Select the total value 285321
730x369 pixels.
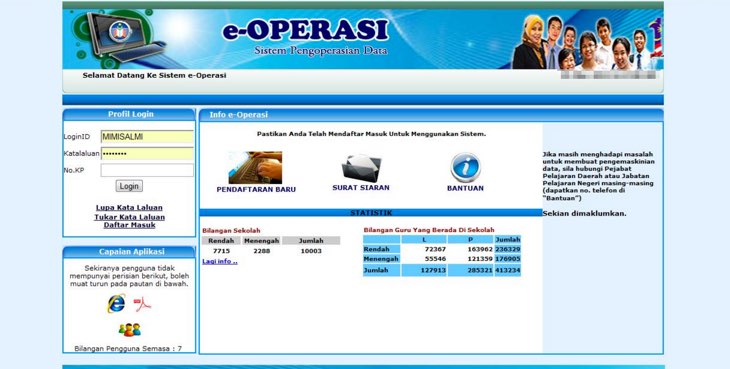pyautogui.click(x=480, y=270)
